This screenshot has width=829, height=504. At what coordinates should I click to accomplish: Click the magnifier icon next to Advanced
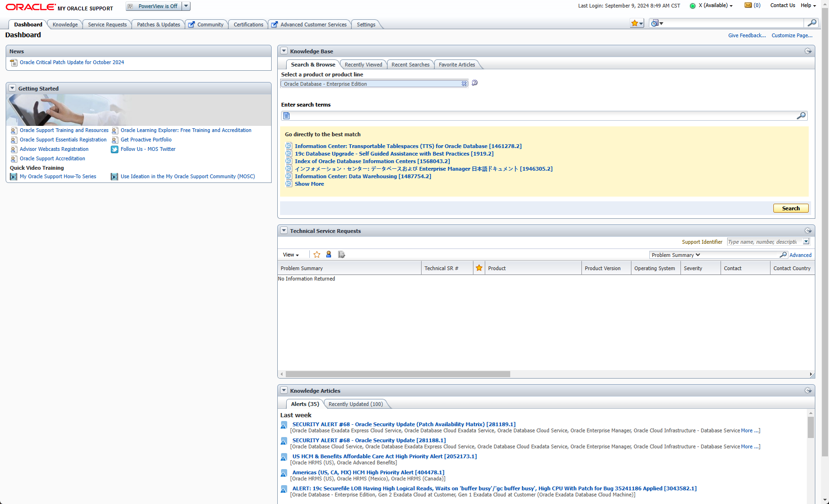(783, 255)
